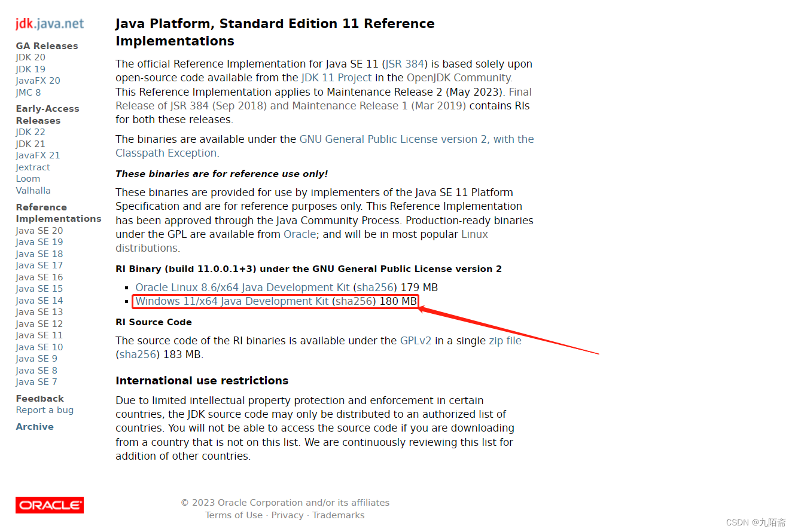Viewport: 795px width, 532px height.
Task: Open the Valhalla project link
Action: (33, 191)
